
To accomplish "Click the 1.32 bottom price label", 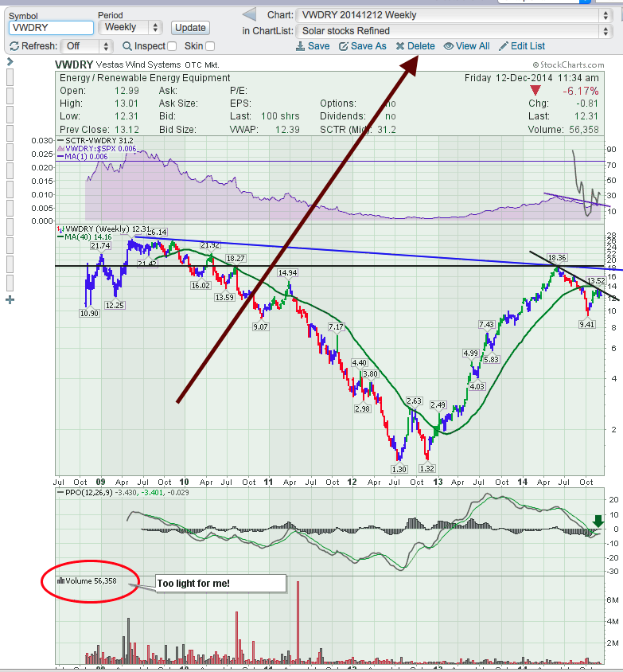I will 427,468.
